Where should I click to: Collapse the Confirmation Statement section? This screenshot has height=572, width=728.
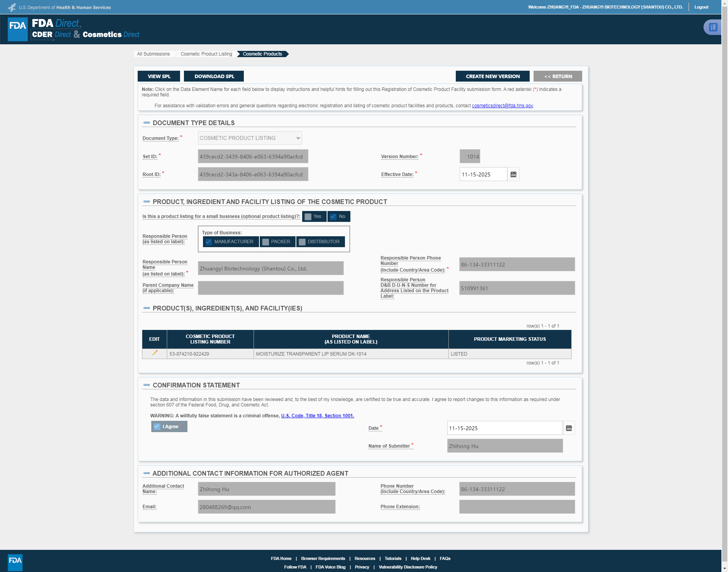tap(147, 385)
